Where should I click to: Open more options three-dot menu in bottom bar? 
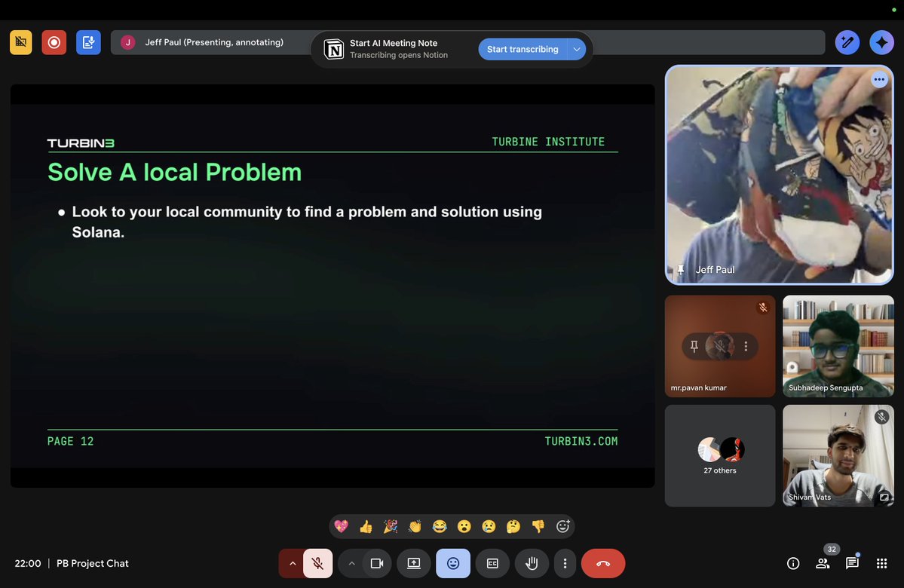pyautogui.click(x=565, y=563)
